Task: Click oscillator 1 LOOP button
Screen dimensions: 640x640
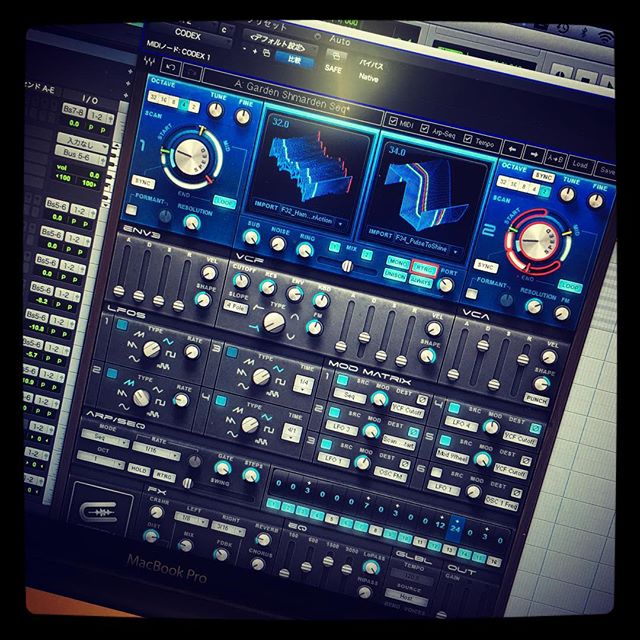Action: coord(224,202)
